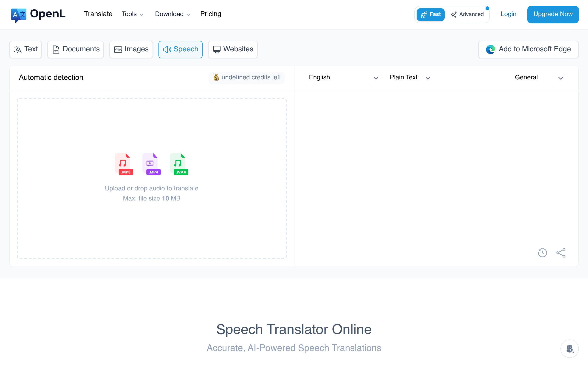Click the Login link
The height and width of the screenshot is (367, 588).
pyautogui.click(x=508, y=14)
